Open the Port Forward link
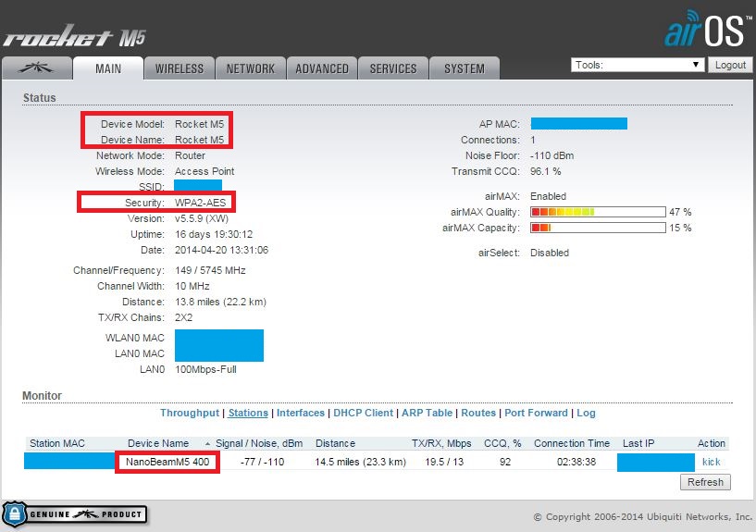 coord(536,413)
